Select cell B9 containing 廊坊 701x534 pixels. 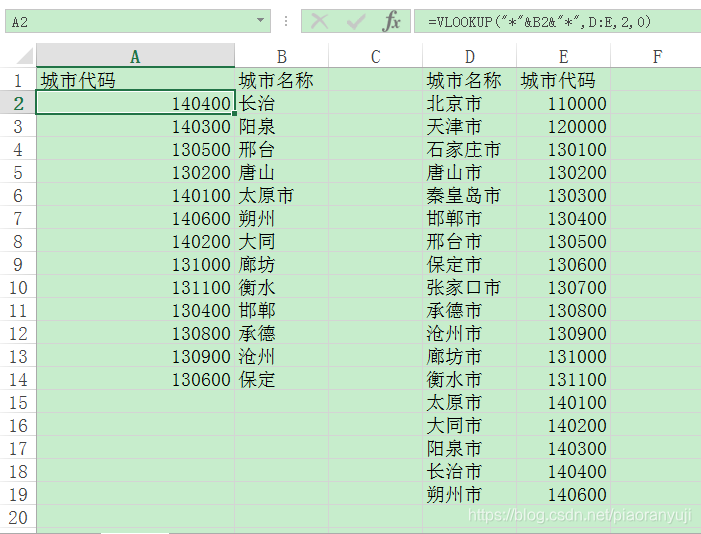282,264
